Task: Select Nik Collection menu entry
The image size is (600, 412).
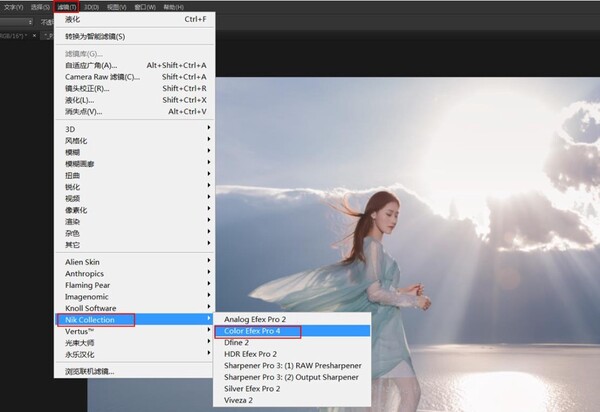Action: [135, 320]
